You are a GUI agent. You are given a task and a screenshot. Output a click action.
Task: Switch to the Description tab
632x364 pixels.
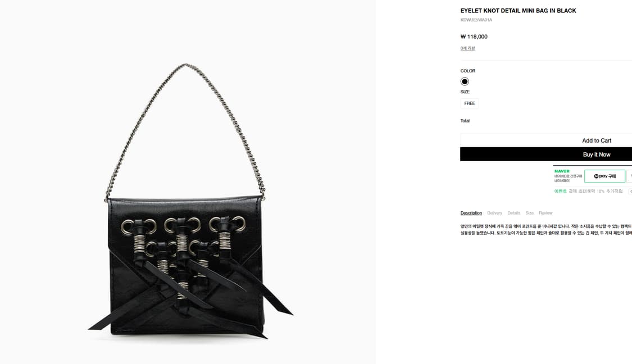pos(471,213)
